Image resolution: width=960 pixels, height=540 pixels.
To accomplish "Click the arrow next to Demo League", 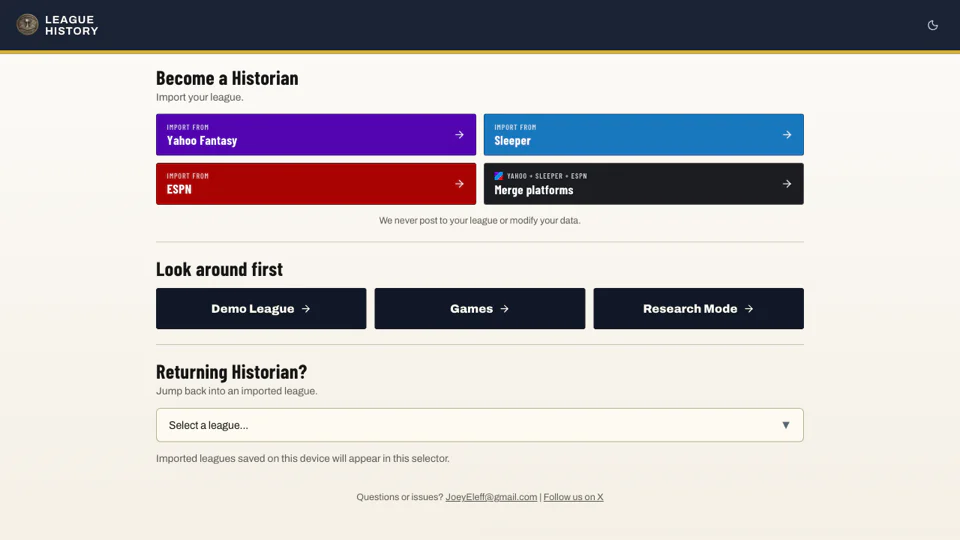I will (306, 309).
